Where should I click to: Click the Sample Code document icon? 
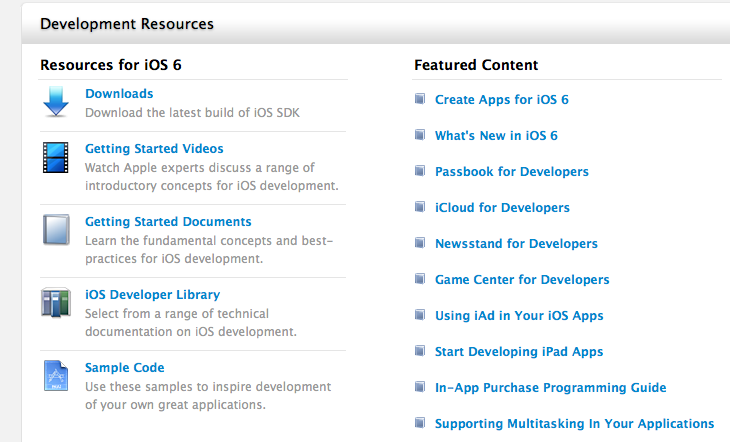56,375
